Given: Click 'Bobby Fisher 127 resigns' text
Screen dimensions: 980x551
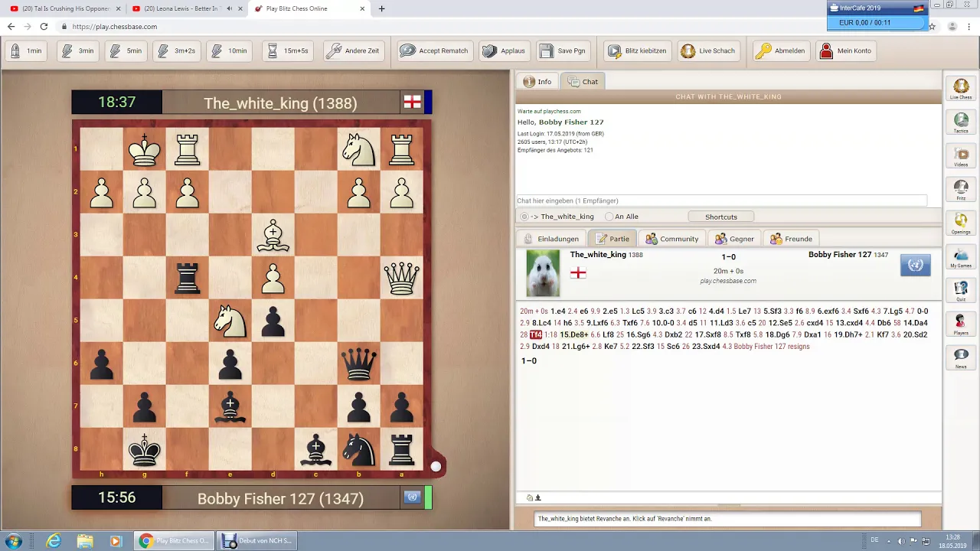Looking at the screenshot, I should 771,347.
